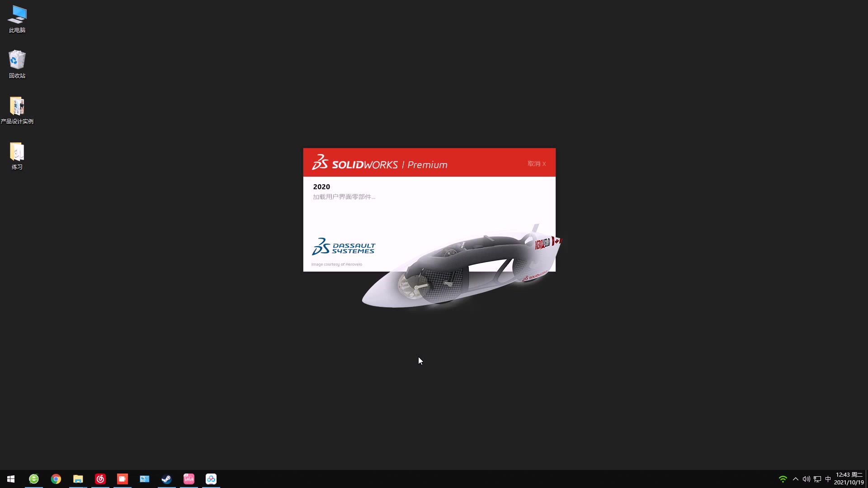This screenshot has width=868, height=488.
Task: Click the 2020 version text on splash
Action: [x=321, y=187]
